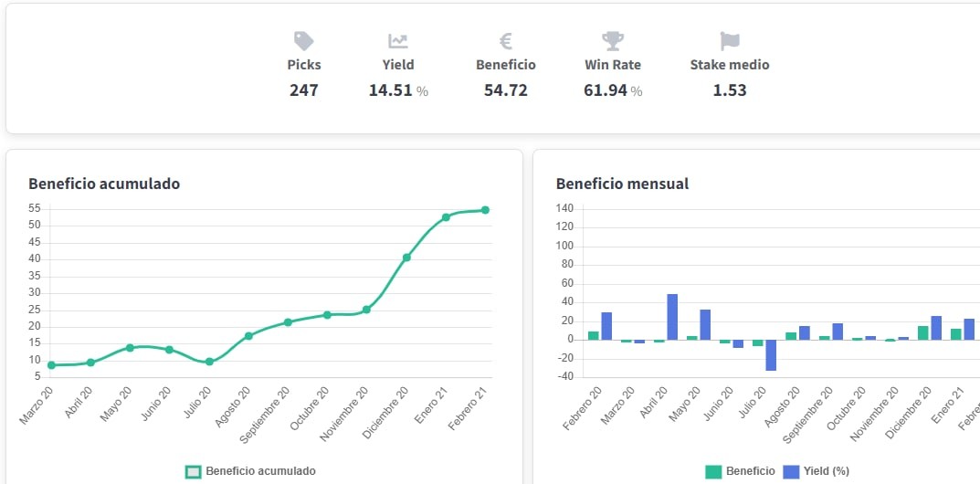The image size is (980, 484).
Task: Click the Win Rate label
Action: tap(613, 64)
